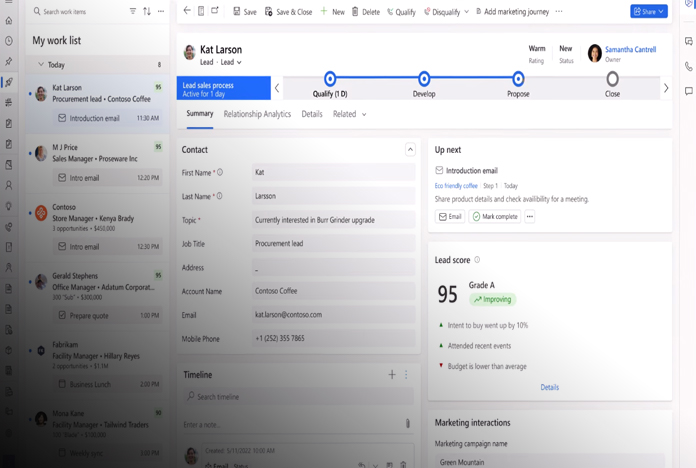This screenshot has height=468, width=696.
Task: Qualify the lead from the toolbar
Action: [x=401, y=12]
